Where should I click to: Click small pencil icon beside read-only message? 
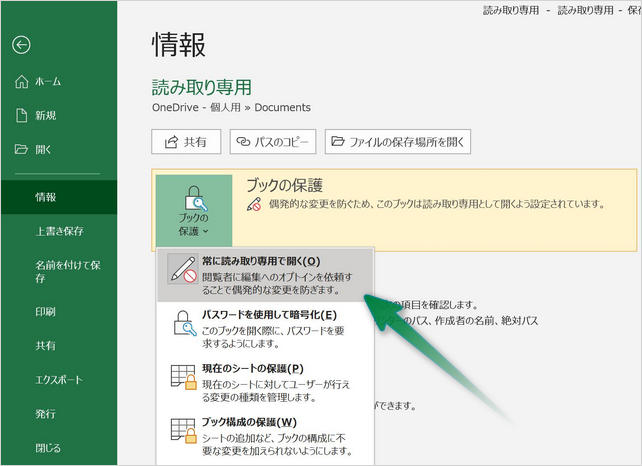click(254, 204)
